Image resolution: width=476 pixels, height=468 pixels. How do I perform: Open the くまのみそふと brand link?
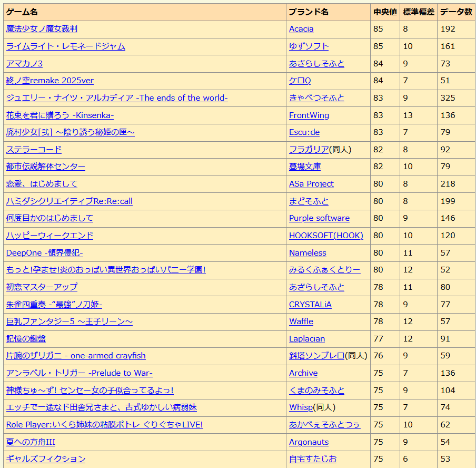click(316, 391)
